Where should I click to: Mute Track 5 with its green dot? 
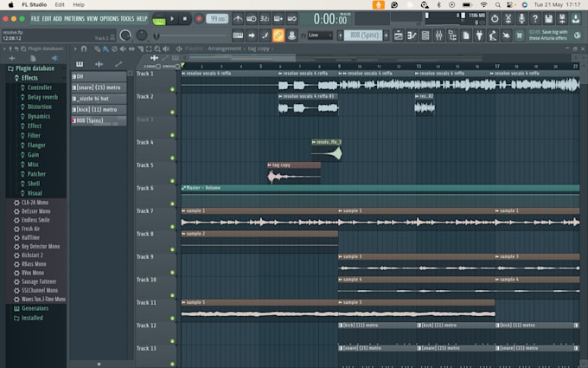pyautogui.click(x=172, y=181)
